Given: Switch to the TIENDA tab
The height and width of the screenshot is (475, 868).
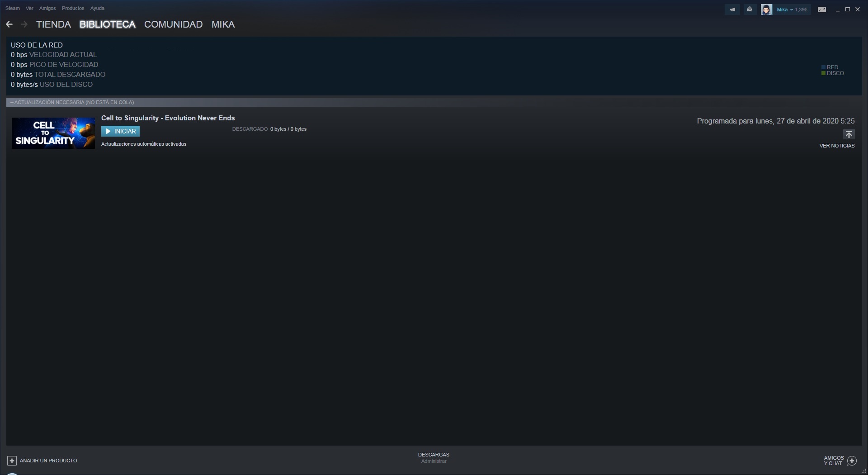Looking at the screenshot, I should (53, 24).
